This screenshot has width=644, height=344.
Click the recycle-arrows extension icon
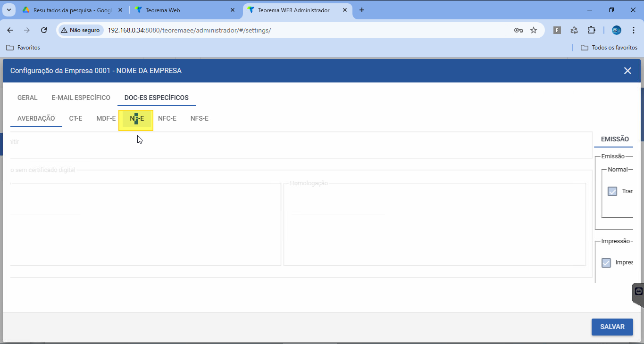tap(574, 30)
